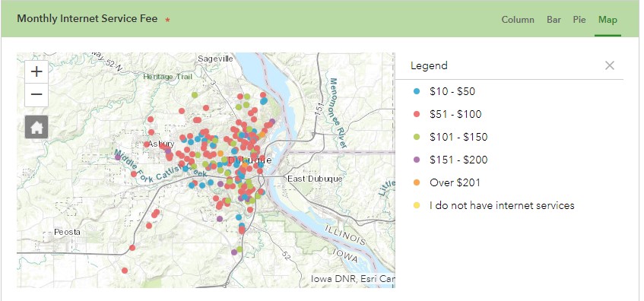Click the green $101 - $150 legend dot
644x301 pixels.
(x=417, y=137)
